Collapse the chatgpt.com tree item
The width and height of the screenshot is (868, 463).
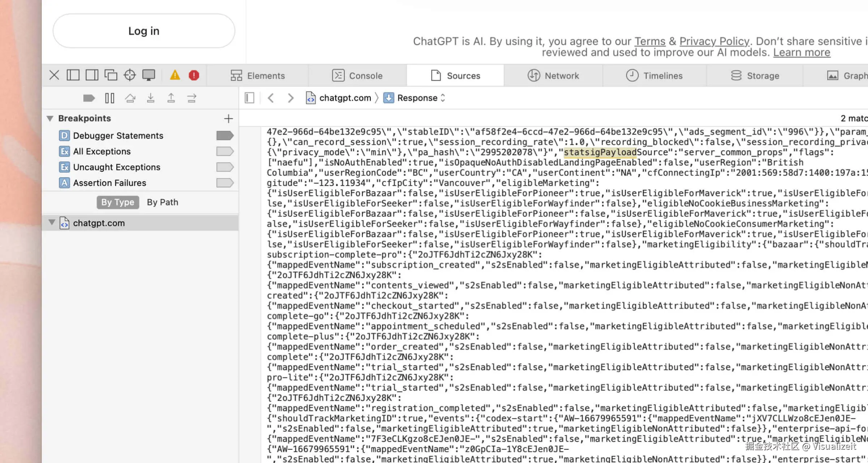pyautogui.click(x=52, y=222)
